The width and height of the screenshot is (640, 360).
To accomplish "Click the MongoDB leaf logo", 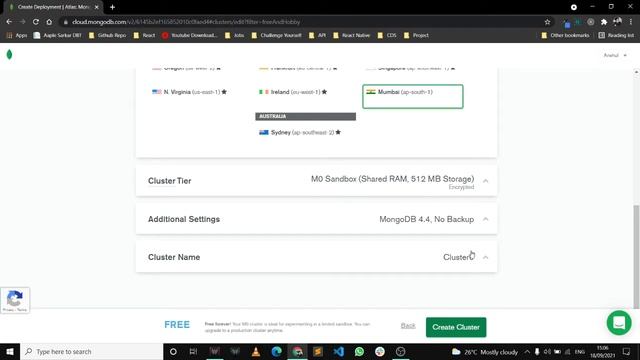I will point(9,54).
